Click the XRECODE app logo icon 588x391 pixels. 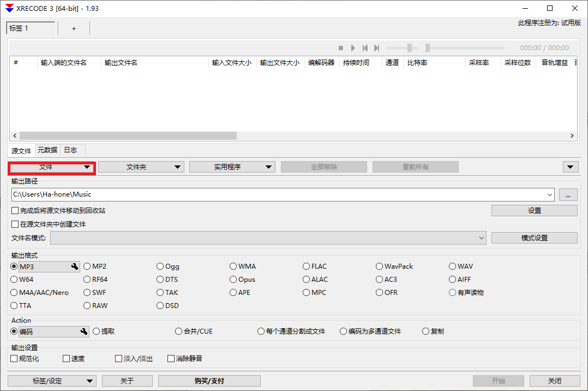(9, 8)
